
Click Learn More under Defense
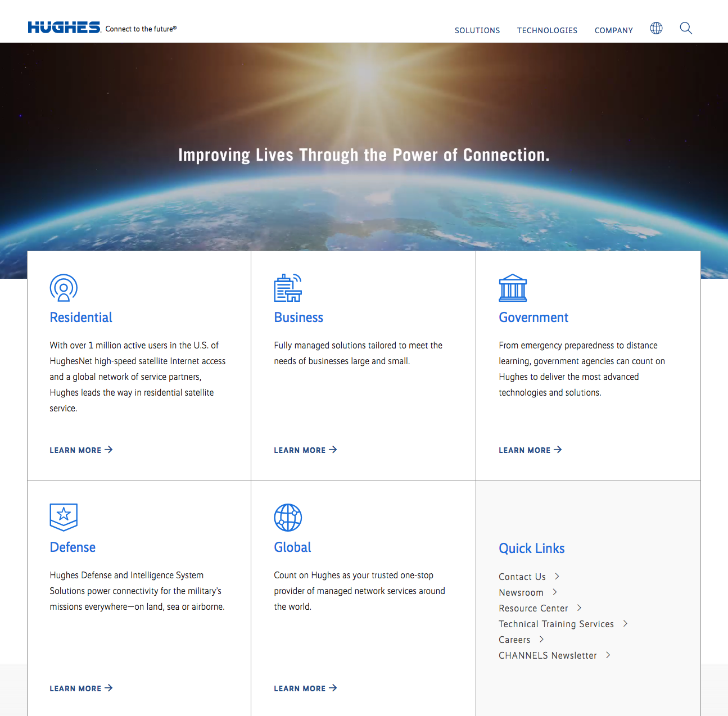point(81,688)
